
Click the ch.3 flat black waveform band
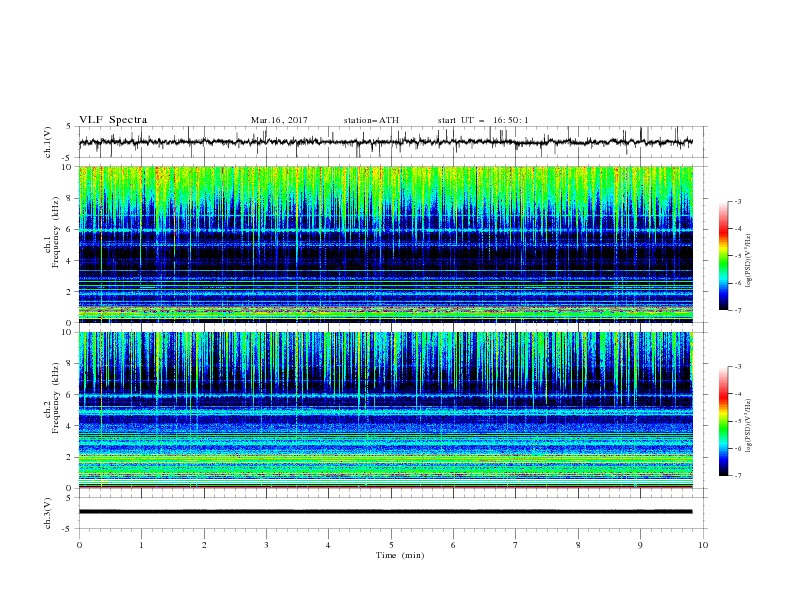(x=386, y=512)
